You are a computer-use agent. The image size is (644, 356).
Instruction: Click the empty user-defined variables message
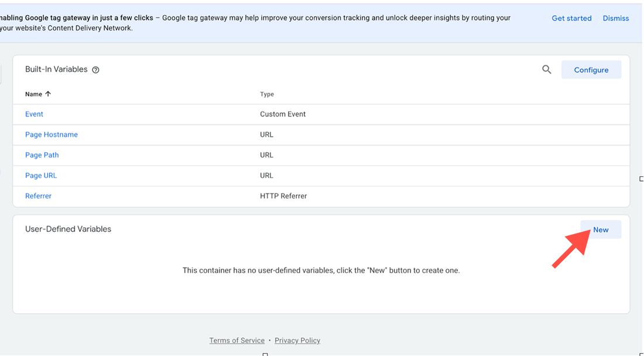[x=321, y=271]
